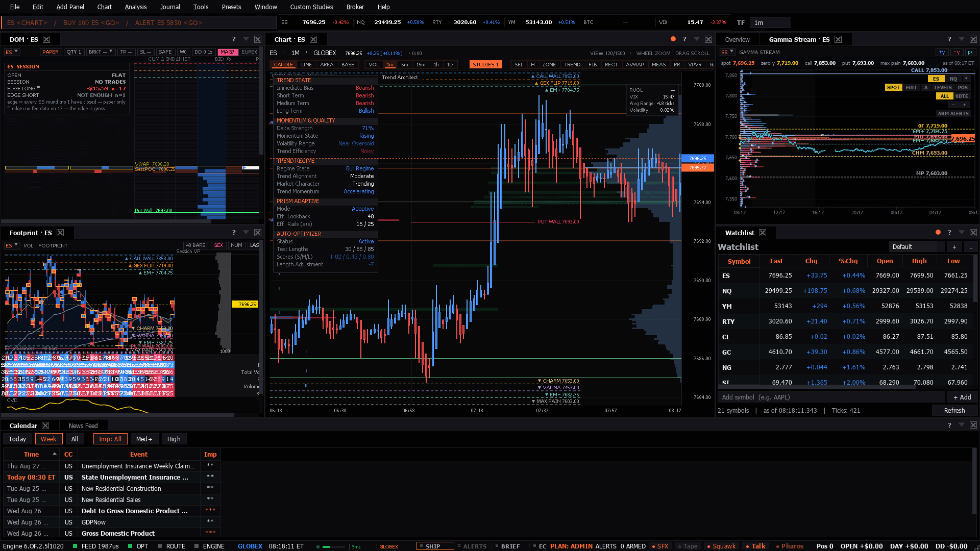Click the TF timeframe input box

[x=771, y=22]
